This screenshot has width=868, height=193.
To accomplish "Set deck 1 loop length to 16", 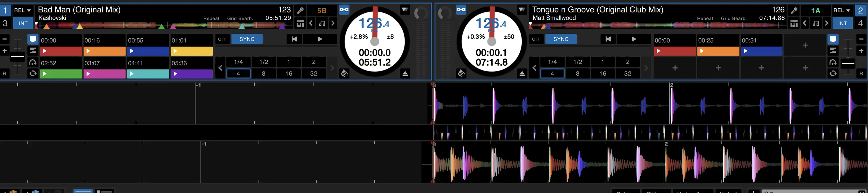I will pyautogui.click(x=289, y=73).
